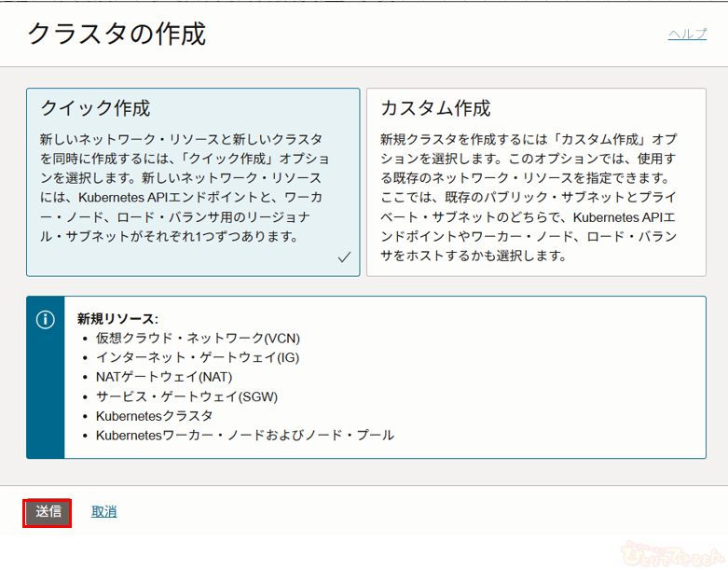The width and height of the screenshot is (728, 569).
Task: Click the カスタム作成 description paragraph
Action: point(529,197)
